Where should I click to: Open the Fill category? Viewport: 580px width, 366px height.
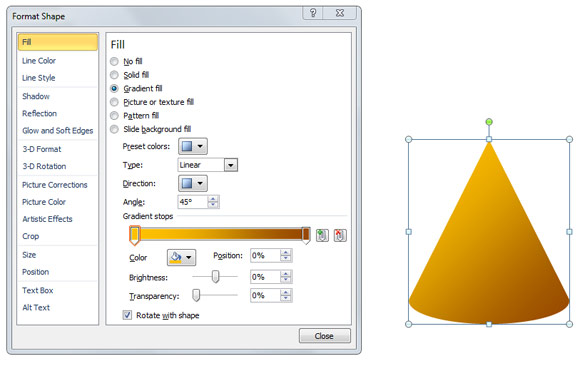coord(58,42)
